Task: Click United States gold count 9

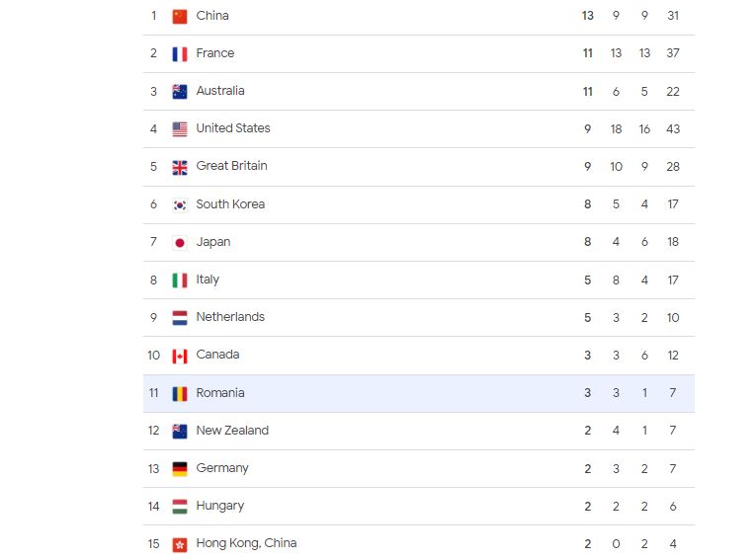Action: 588,128
